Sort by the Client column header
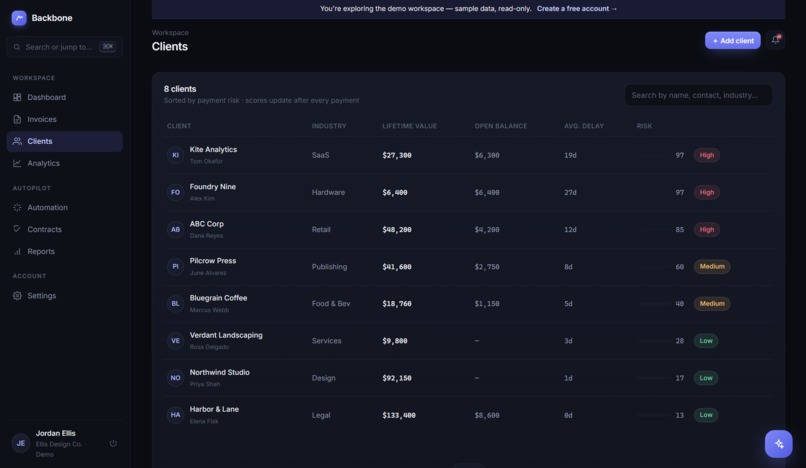The width and height of the screenshot is (806, 468). (x=179, y=126)
